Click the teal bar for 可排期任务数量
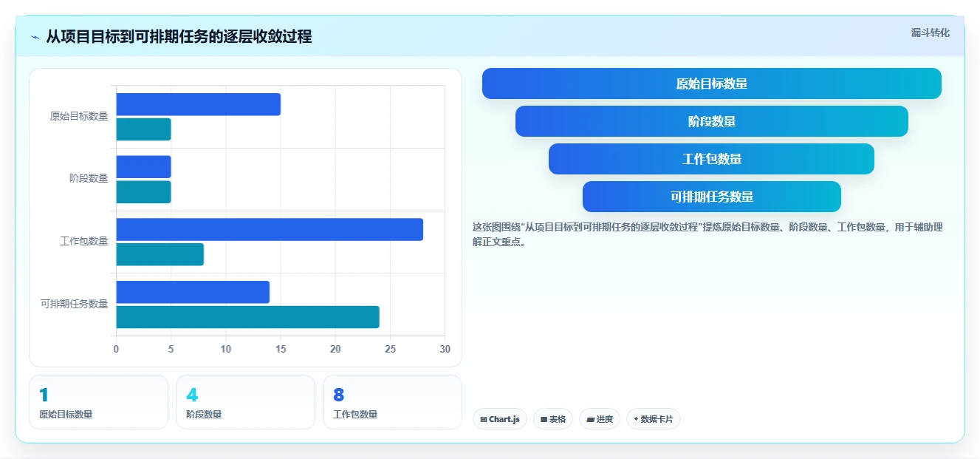 pyautogui.click(x=247, y=317)
